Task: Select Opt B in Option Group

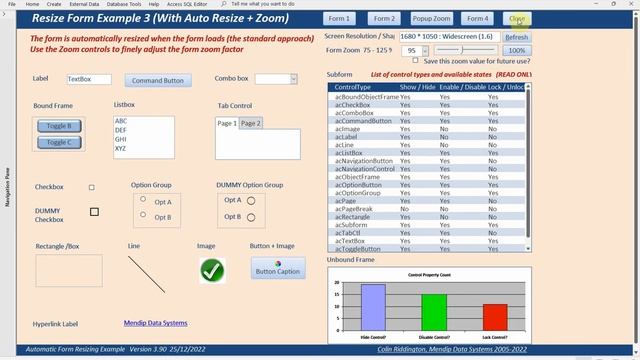Action: [143, 214]
